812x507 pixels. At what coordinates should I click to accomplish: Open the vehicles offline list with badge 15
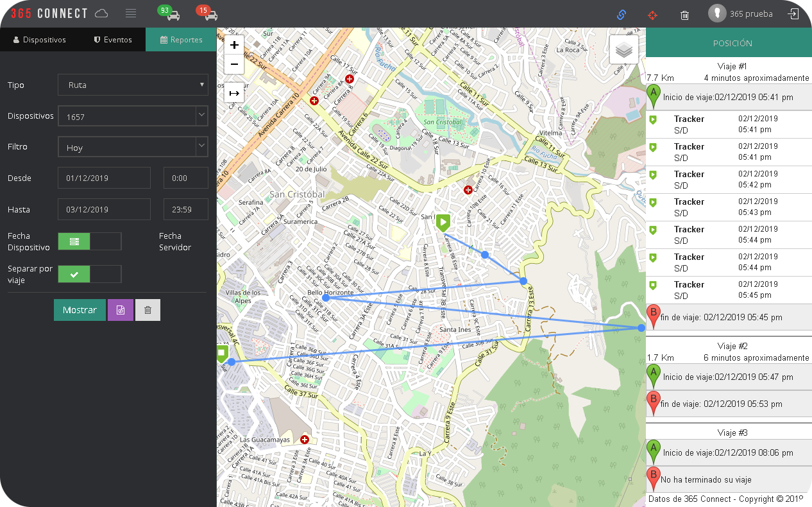(x=207, y=13)
